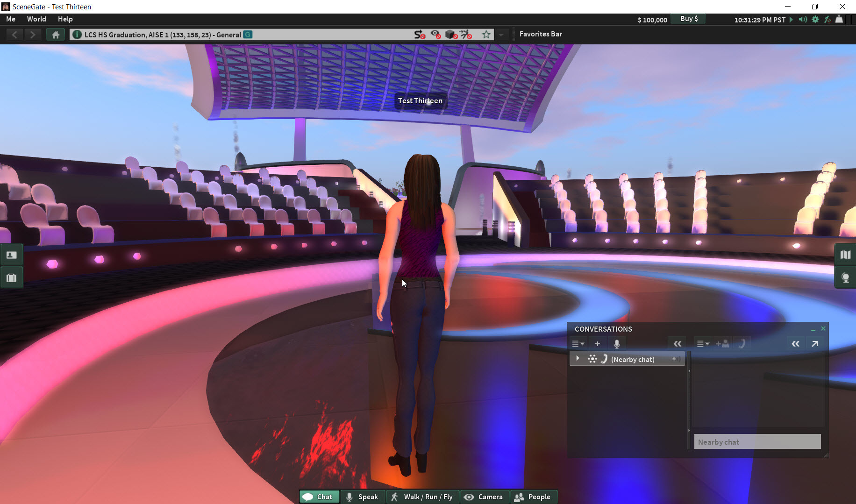Click the Buy $ button
The image size is (856, 504).
[x=688, y=19]
